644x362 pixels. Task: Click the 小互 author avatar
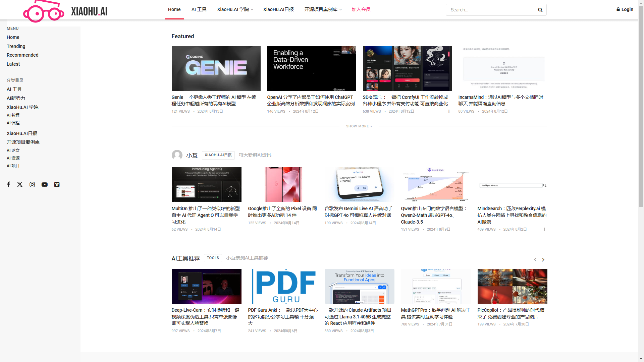pyautogui.click(x=177, y=155)
